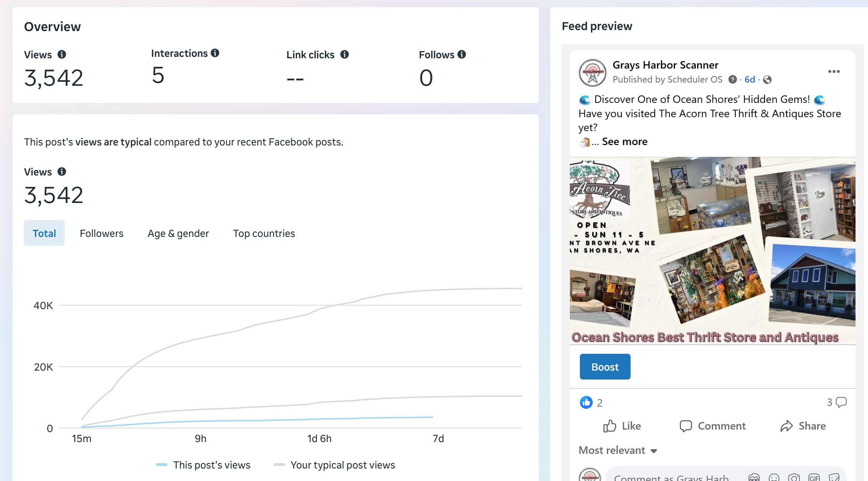
Task: Open the three-dot post options menu
Action: point(834,71)
